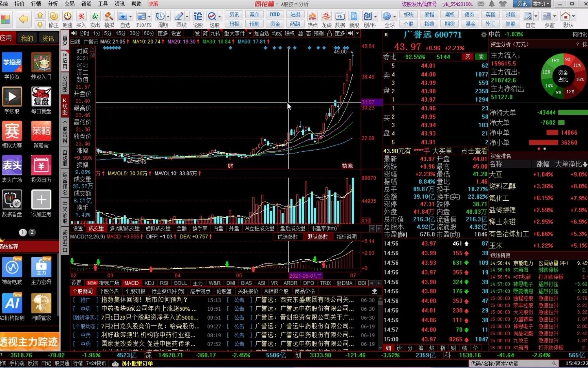Expand the 选股 dropdown arrow
The width and height of the screenshot is (588, 368).
tap(219, 16)
